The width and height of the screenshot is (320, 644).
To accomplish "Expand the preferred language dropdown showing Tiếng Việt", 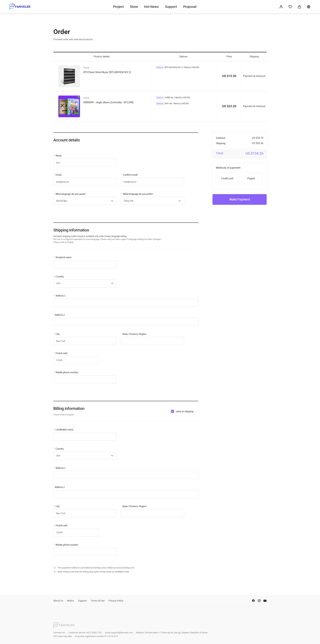I will point(152,201).
